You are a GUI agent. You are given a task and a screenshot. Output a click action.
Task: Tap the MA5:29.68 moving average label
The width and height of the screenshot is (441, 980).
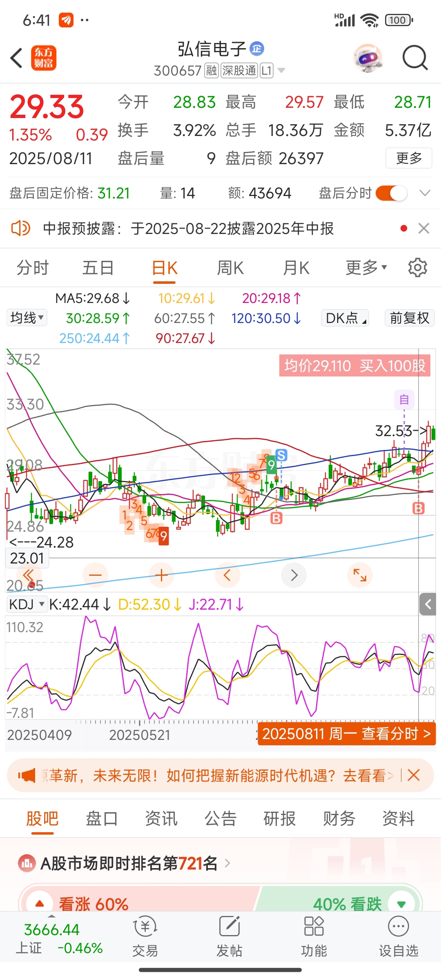click(92, 298)
